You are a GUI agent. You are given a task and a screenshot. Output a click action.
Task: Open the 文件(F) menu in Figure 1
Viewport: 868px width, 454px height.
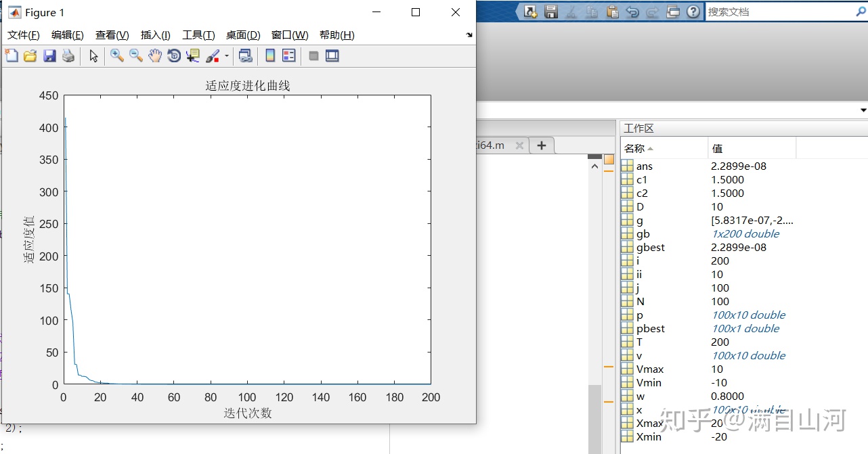point(24,35)
